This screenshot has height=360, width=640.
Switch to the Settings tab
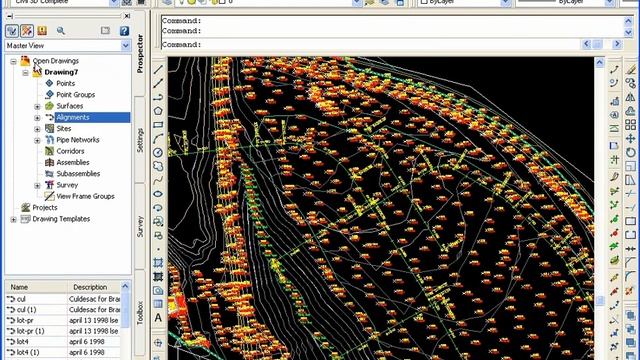(x=140, y=140)
